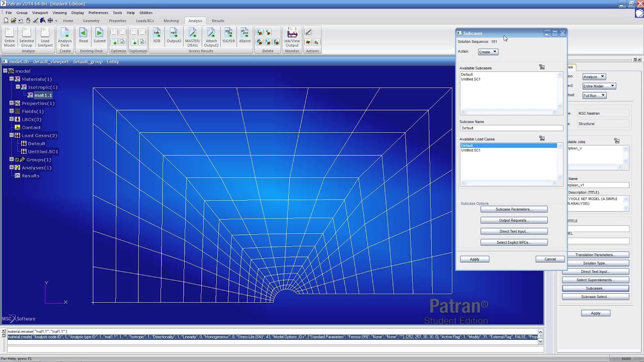Select Untitled.SC1 in Available Load Cases list

[470, 150]
